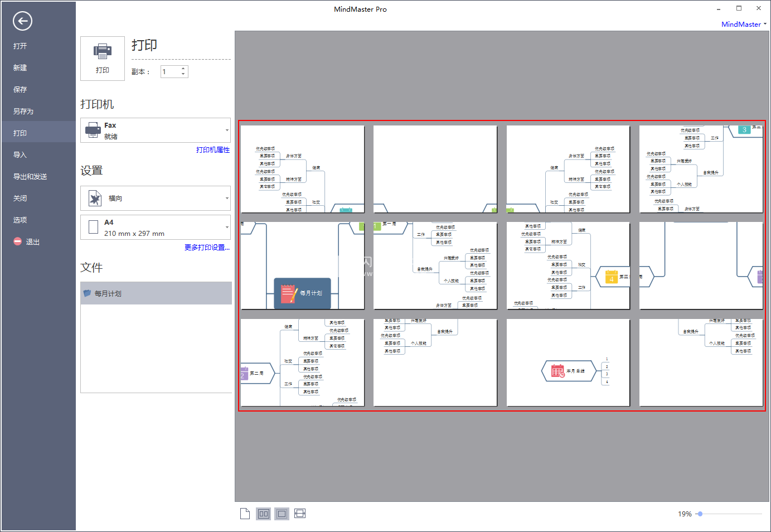Click the large printer Print button
The image size is (771, 532).
tap(103, 59)
